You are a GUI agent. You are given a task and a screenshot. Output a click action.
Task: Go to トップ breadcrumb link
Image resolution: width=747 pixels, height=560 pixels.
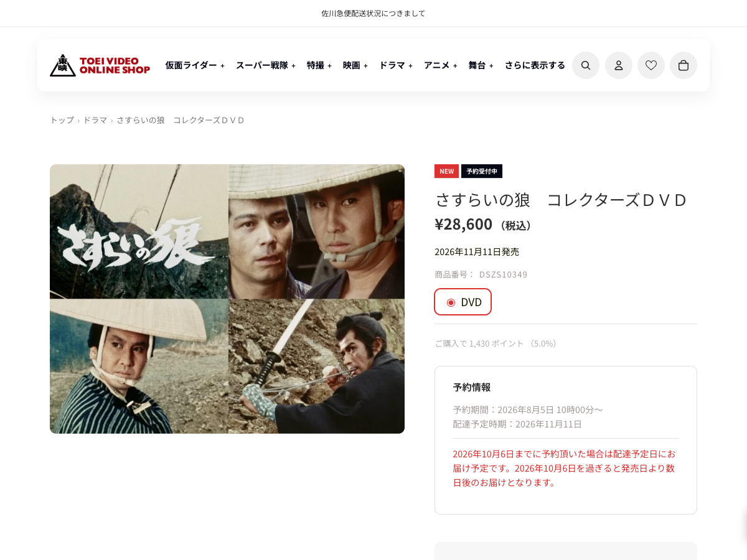point(62,120)
